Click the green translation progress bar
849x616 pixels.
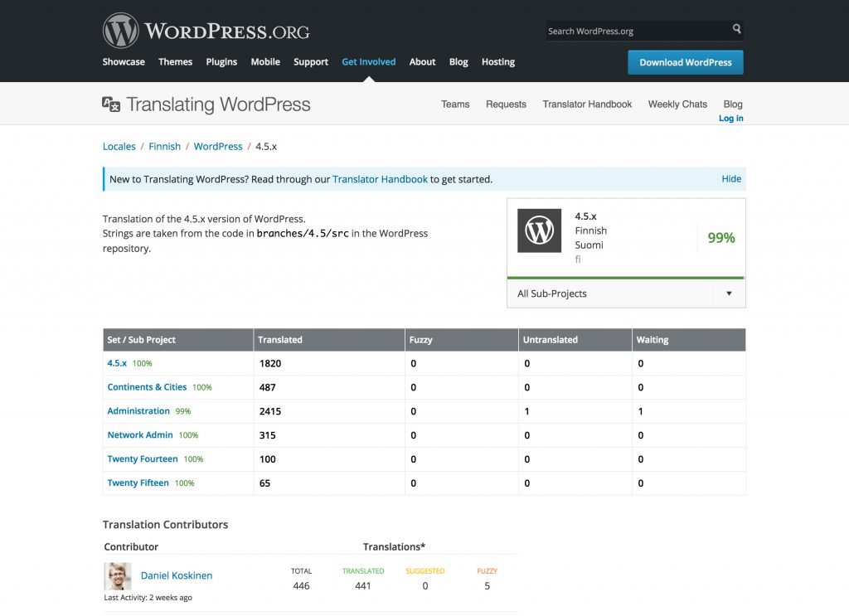626,278
